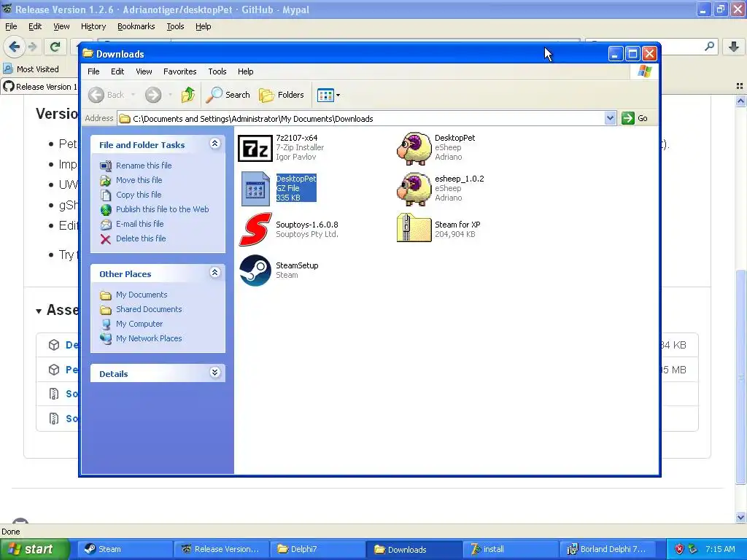Click the Windows start button
The image size is (747, 560).
[x=34, y=549]
